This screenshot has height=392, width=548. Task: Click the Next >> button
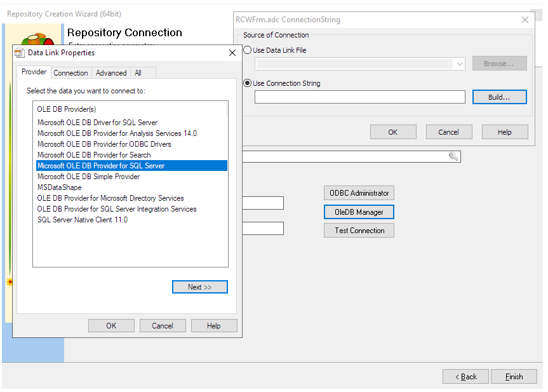[x=200, y=287]
